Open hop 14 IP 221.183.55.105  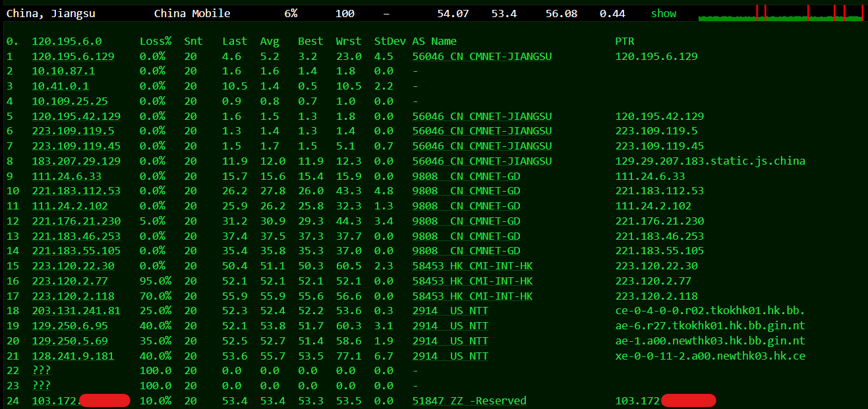click(x=76, y=251)
